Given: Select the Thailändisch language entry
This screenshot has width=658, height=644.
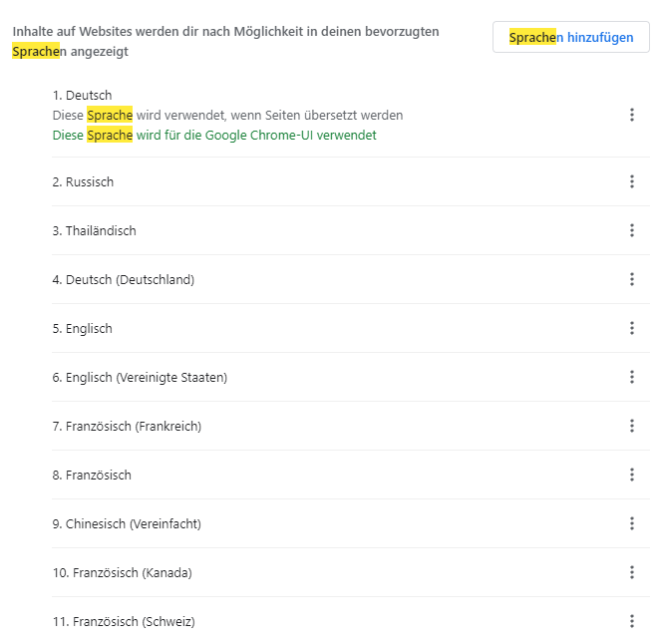Looking at the screenshot, I should (95, 231).
